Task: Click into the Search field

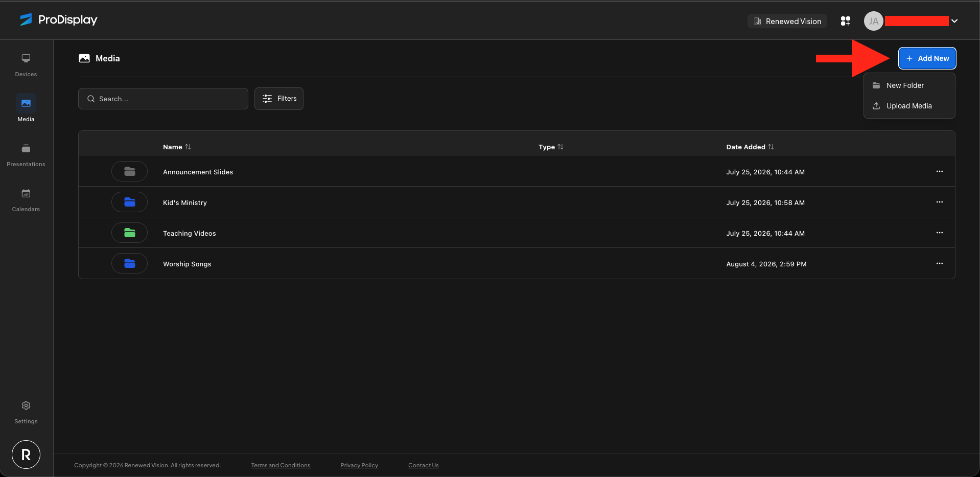Action: (x=163, y=99)
